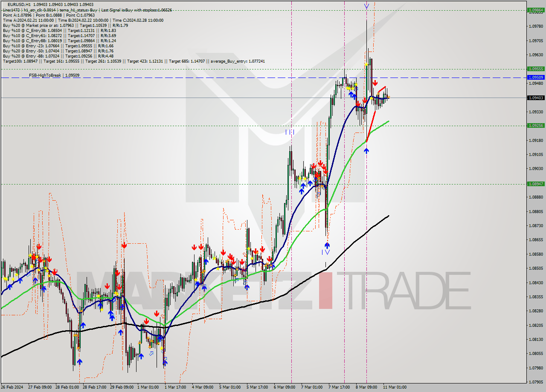Click price axis label 1.09030
Viewport: 546px width, 392px height.
535,169
